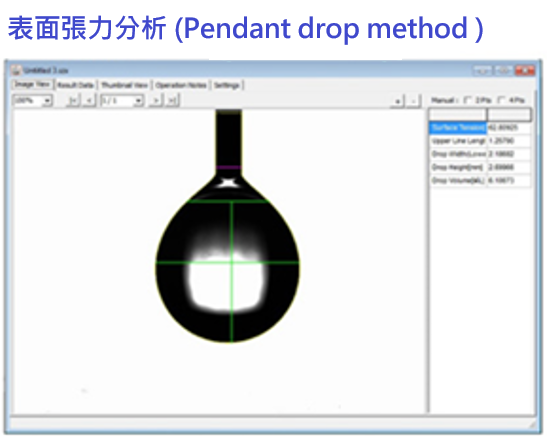Step back to the previous image frame
The image size is (549, 440).
89,101
